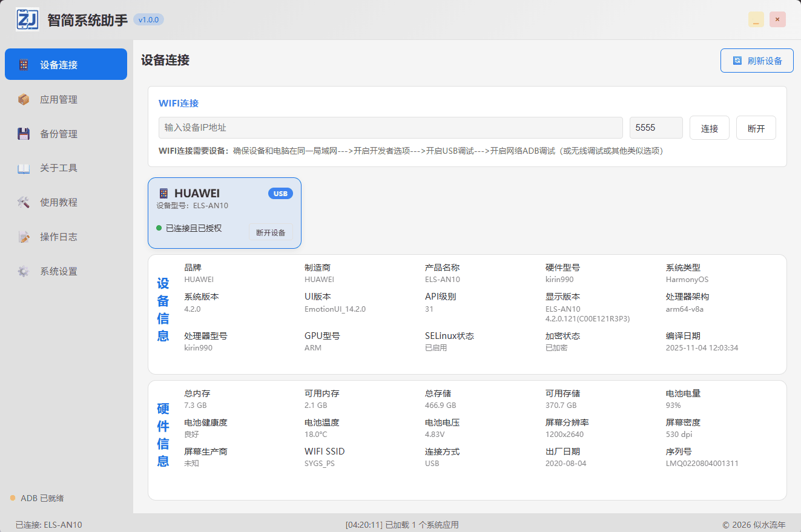Viewport: 801px width, 532px height.
Task: Click UI版本 value EmotionUI_14.2.0
Action: (x=335, y=309)
